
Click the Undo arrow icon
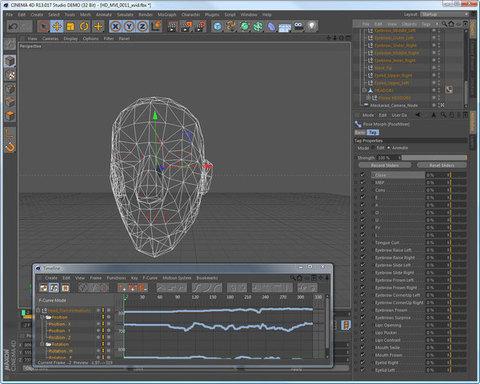(13, 26)
